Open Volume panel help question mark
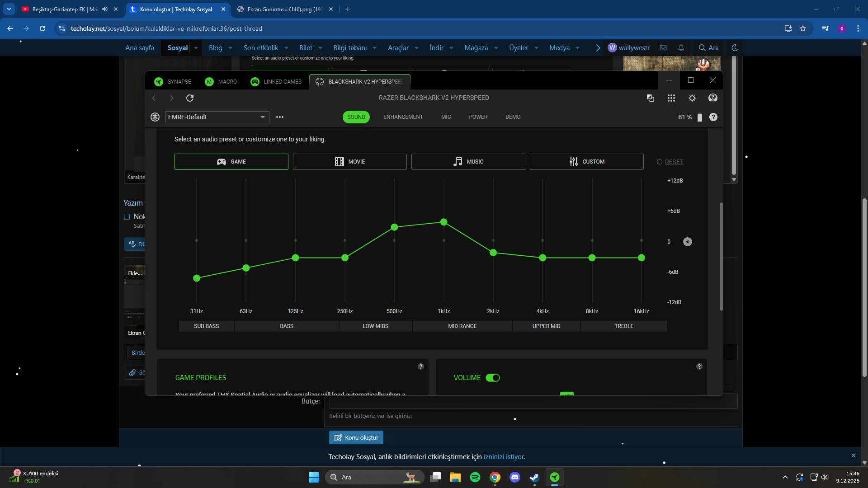 pyautogui.click(x=699, y=366)
